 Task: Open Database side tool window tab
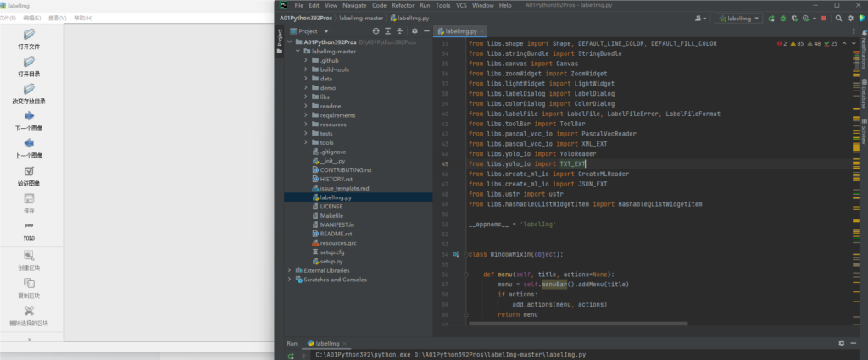[x=864, y=94]
